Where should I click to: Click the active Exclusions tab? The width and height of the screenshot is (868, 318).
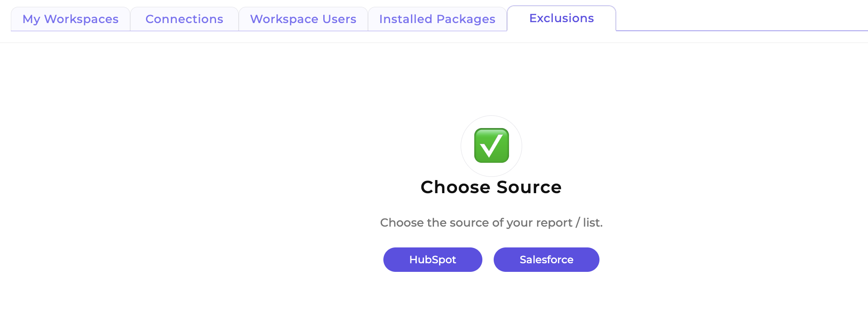point(561,18)
